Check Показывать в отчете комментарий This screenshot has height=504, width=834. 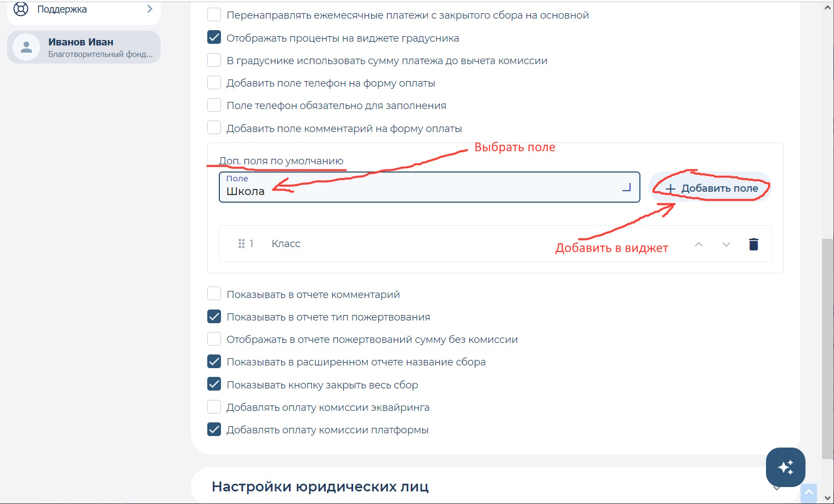pos(214,294)
